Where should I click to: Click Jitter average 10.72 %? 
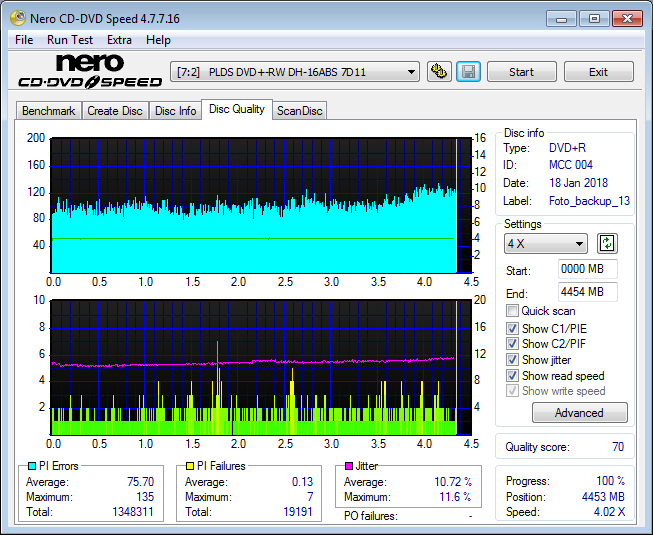453,482
